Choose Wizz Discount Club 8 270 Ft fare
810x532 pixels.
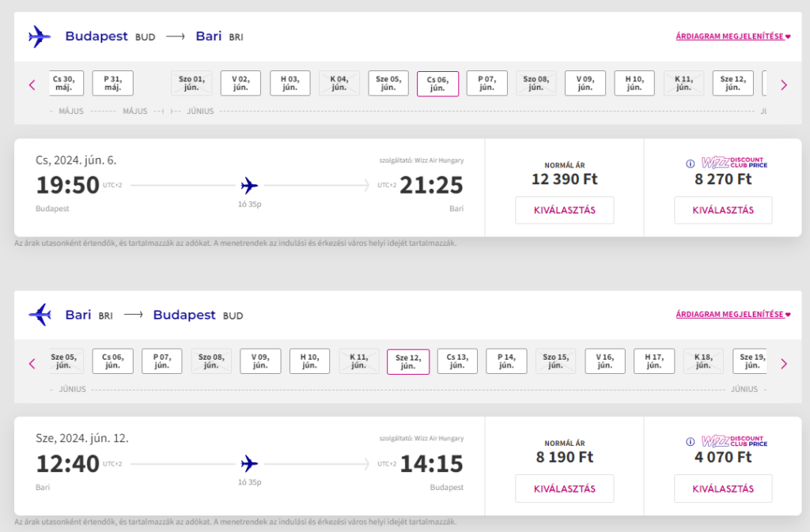(x=722, y=210)
